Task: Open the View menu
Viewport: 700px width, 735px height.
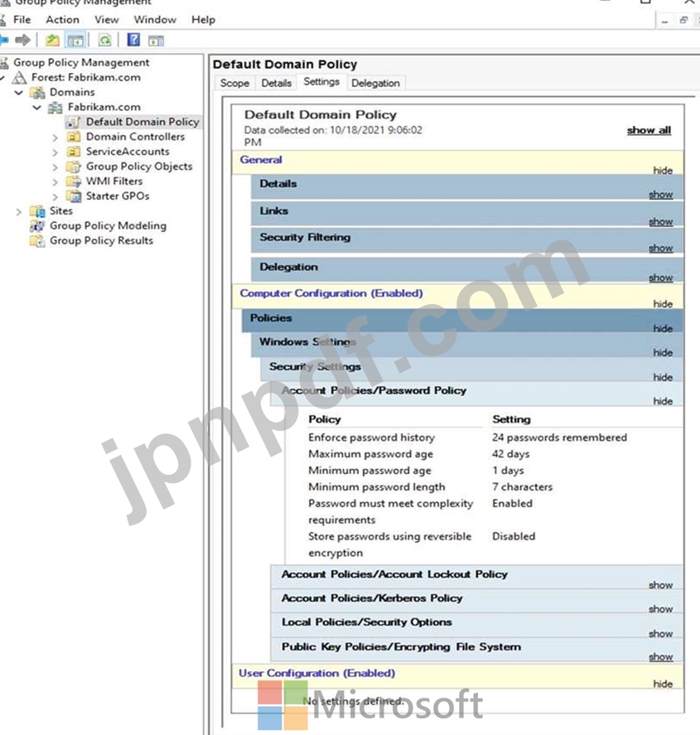Action: [x=106, y=20]
